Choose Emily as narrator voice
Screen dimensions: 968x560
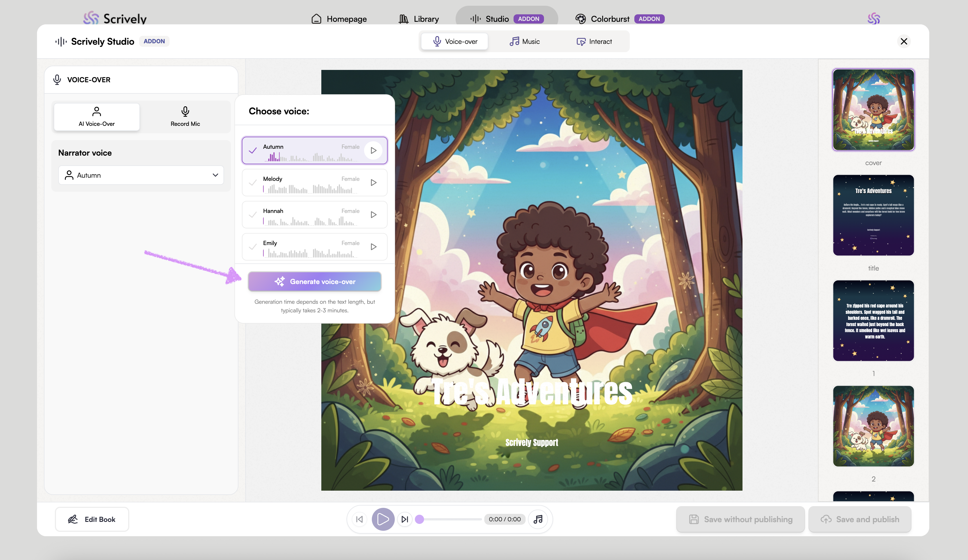pyautogui.click(x=304, y=247)
